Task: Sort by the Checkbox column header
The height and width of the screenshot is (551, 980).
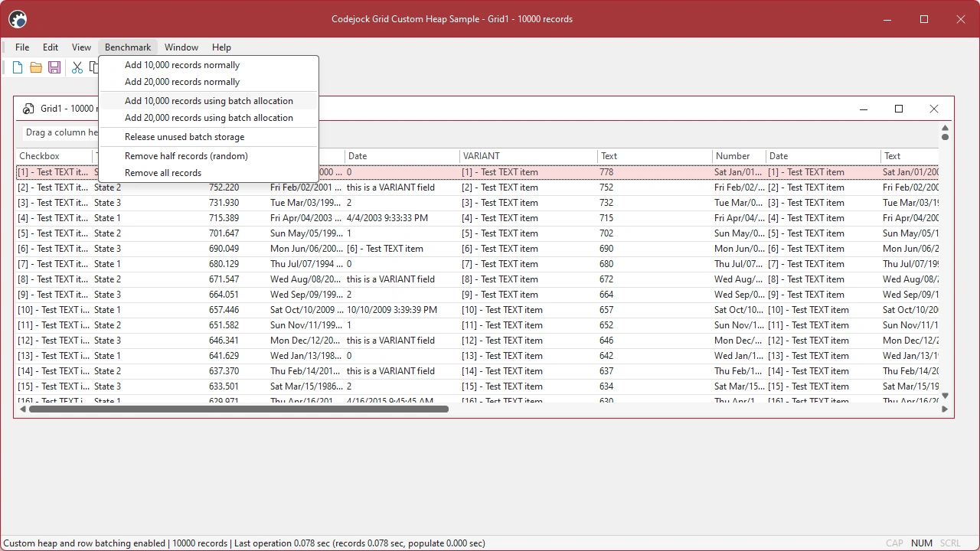Action: tap(54, 156)
